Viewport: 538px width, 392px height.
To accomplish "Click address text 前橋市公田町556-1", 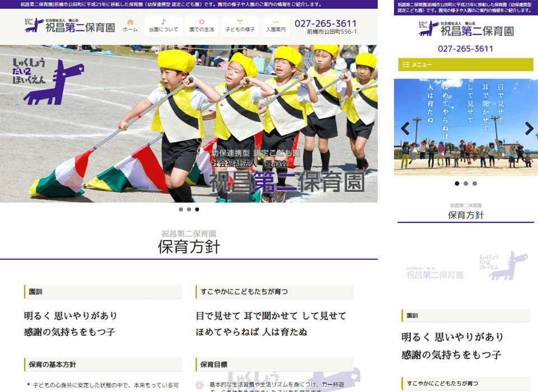I will pyautogui.click(x=331, y=31).
